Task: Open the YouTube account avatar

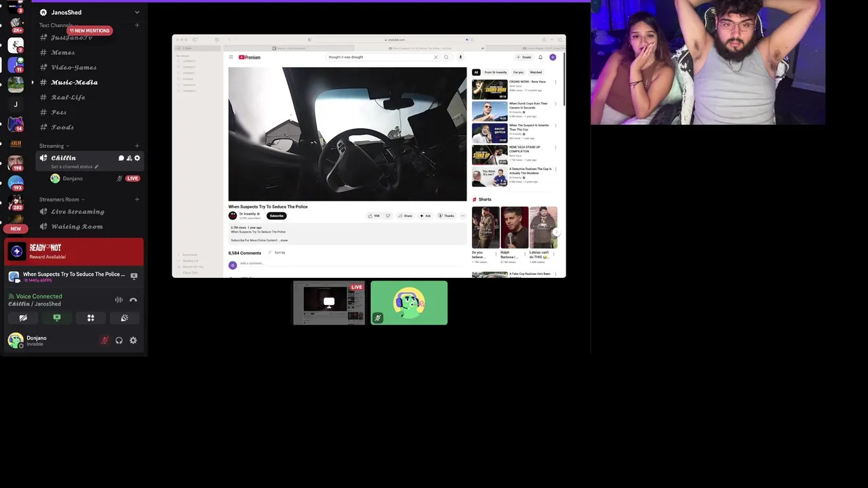Action: click(x=553, y=57)
